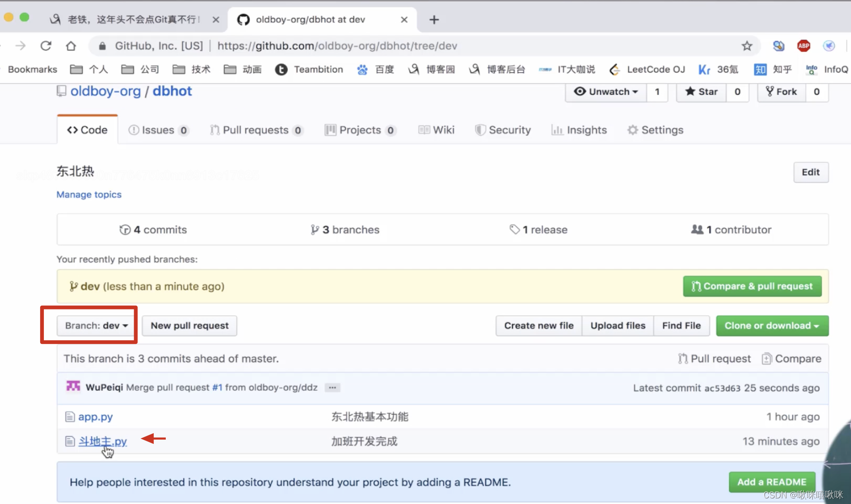Open the 动画 bookmarks folder
This screenshot has height=504, width=851.
pyautogui.click(x=242, y=70)
